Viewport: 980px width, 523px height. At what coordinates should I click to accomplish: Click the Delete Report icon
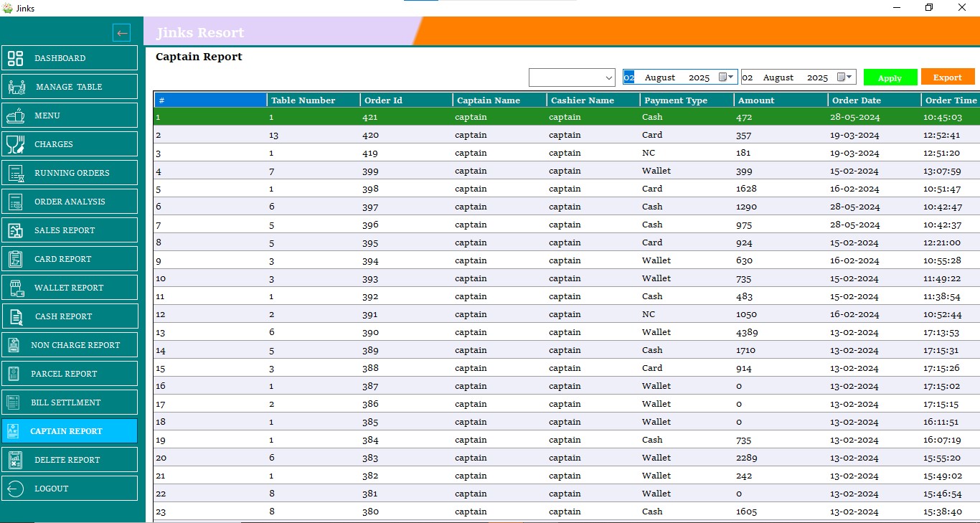[x=15, y=460]
